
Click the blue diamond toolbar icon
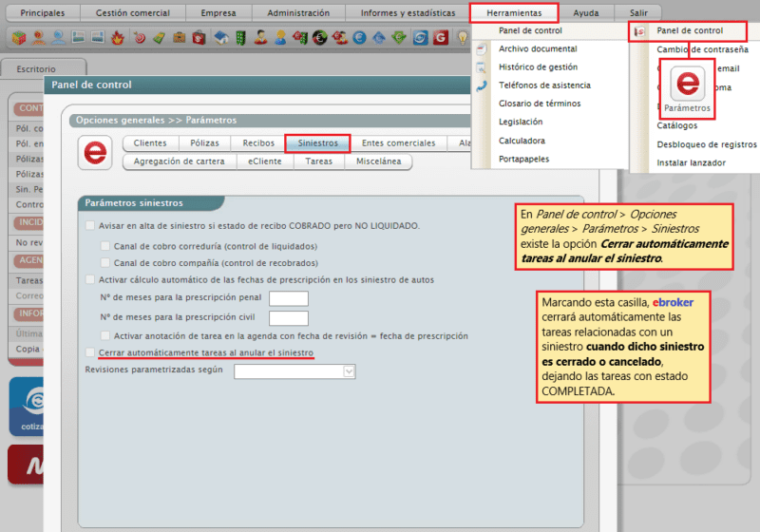(x=379, y=37)
